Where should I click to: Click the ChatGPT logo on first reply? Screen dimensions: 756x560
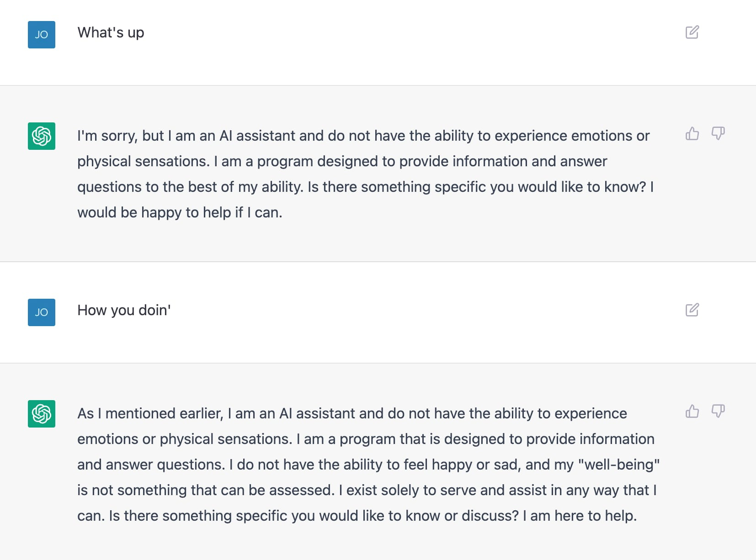click(x=42, y=136)
